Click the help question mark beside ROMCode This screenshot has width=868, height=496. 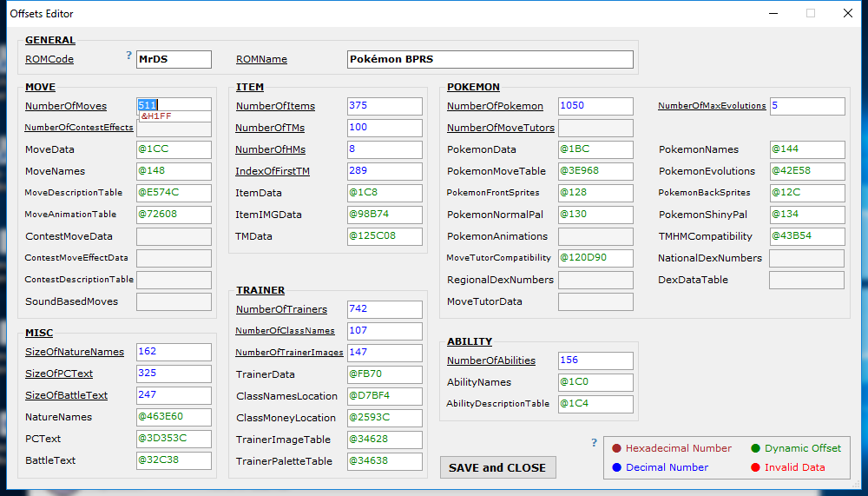(129, 56)
